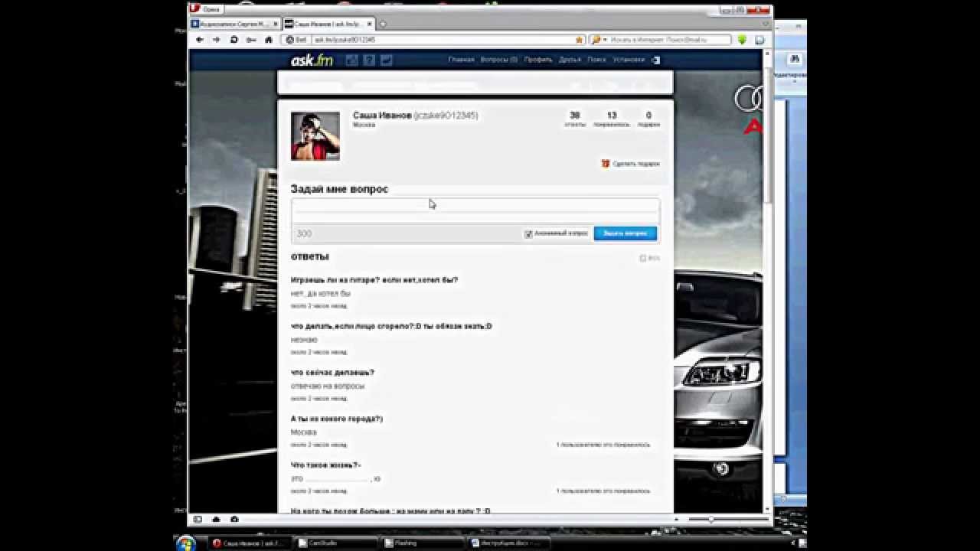Viewport: 980px width, 551px height.
Task: Click likes note under 'Что такое жизнь' answer
Action: tap(603, 491)
